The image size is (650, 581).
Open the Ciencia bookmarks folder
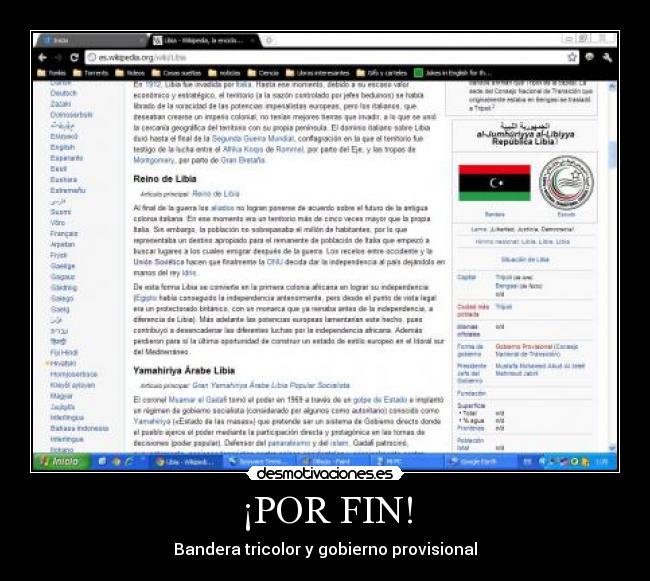click(263, 73)
